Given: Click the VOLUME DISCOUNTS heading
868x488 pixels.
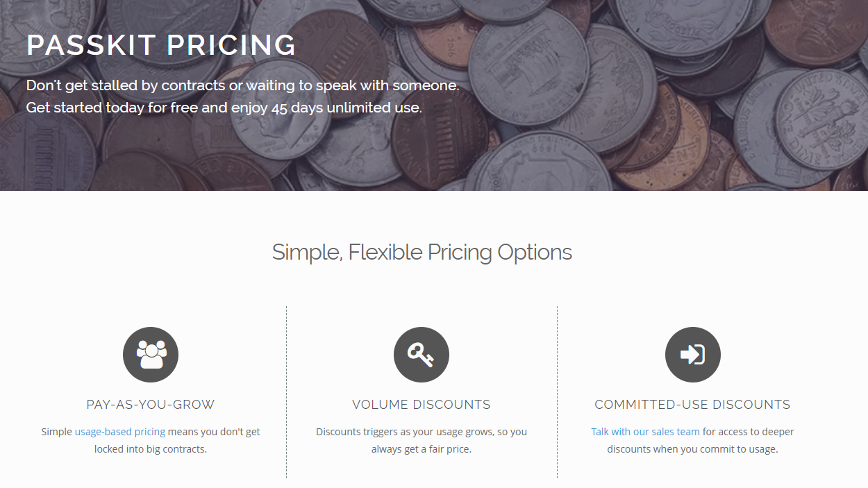Looking at the screenshot, I should tap(422, 405).
